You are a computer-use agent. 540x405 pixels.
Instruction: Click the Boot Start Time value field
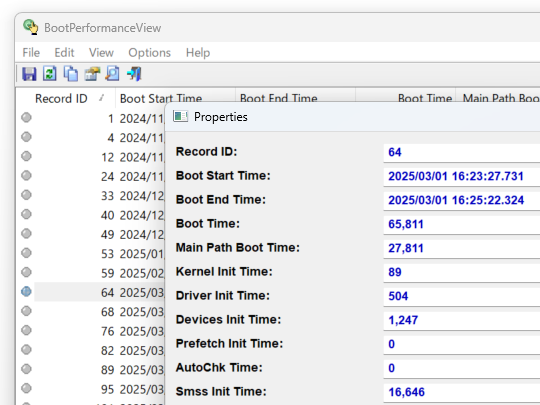[x=461, y=176]
